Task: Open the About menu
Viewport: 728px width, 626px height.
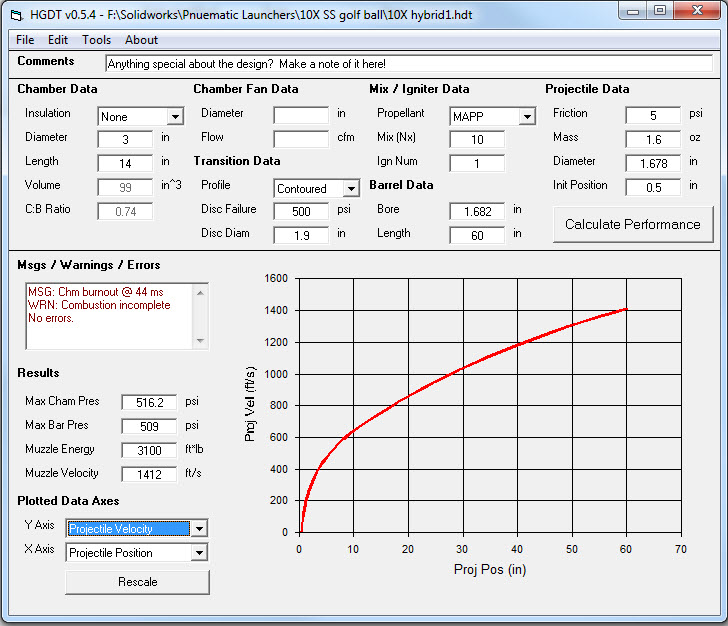Action: [141, 40]
